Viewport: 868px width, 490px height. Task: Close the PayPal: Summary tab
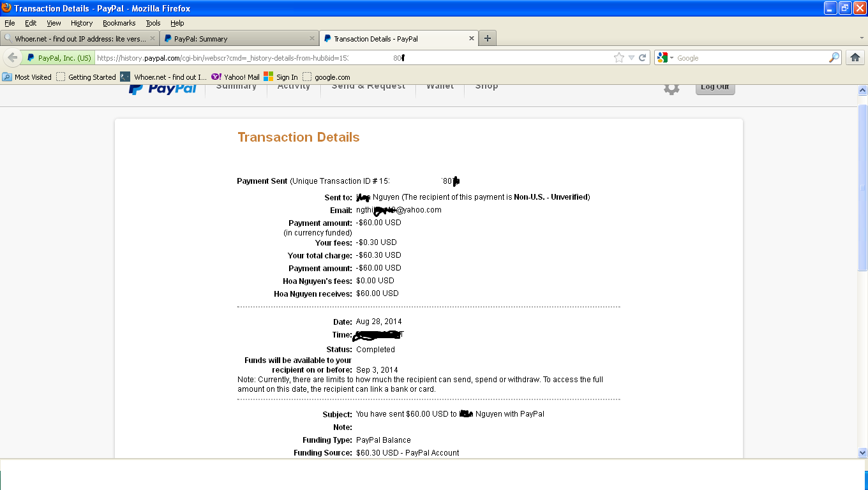[x=311, y=38]
